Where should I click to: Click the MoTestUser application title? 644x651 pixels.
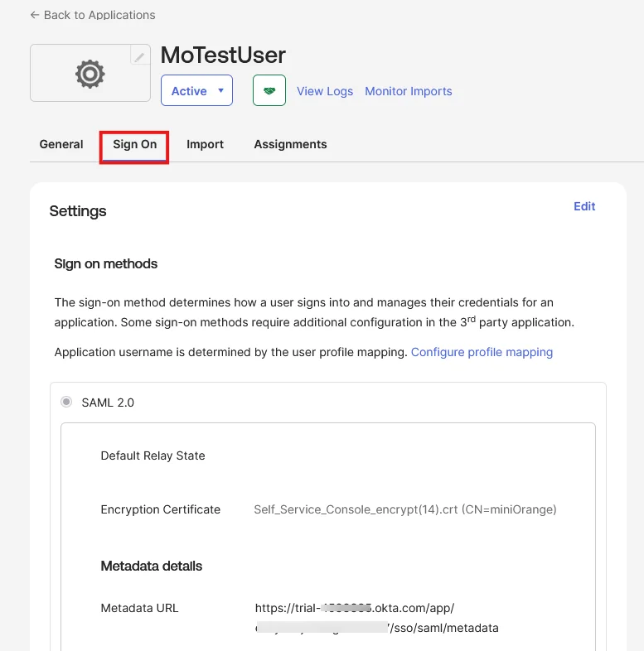click(223, 55)
